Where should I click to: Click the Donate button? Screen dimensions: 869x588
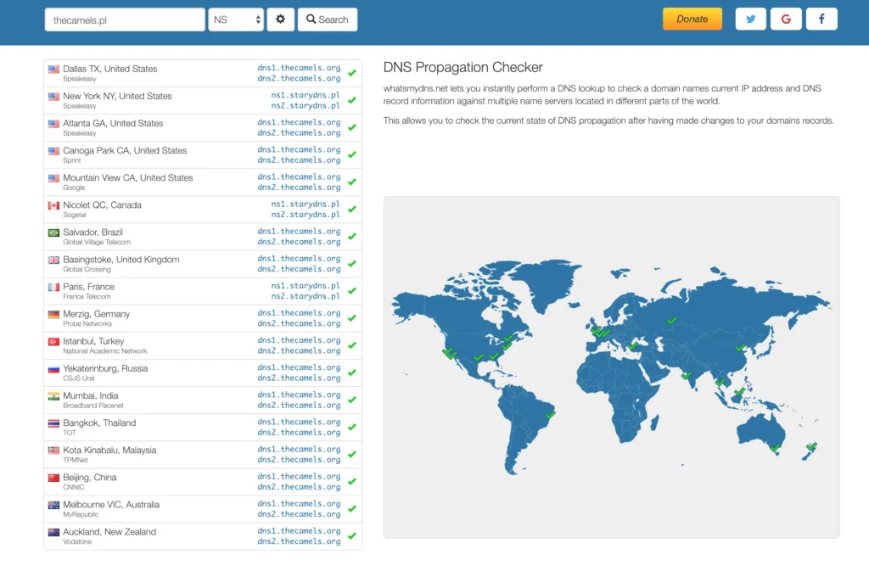pyautogui.click(x=693, y=18)
